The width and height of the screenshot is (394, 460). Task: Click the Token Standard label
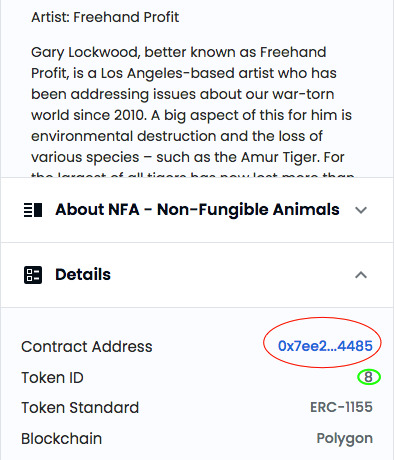pos(80,408)
